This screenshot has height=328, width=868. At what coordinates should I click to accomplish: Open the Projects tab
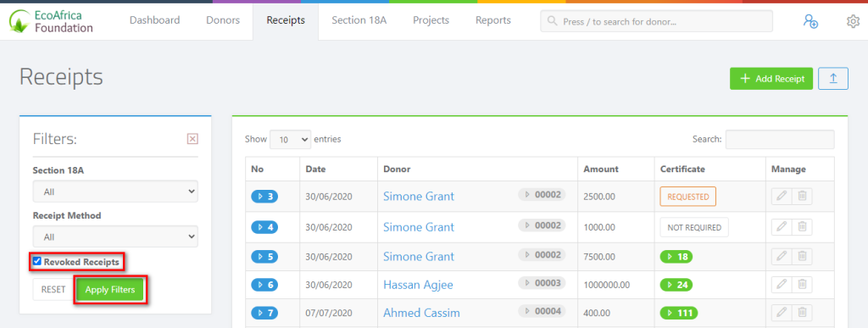coord(431,20)
